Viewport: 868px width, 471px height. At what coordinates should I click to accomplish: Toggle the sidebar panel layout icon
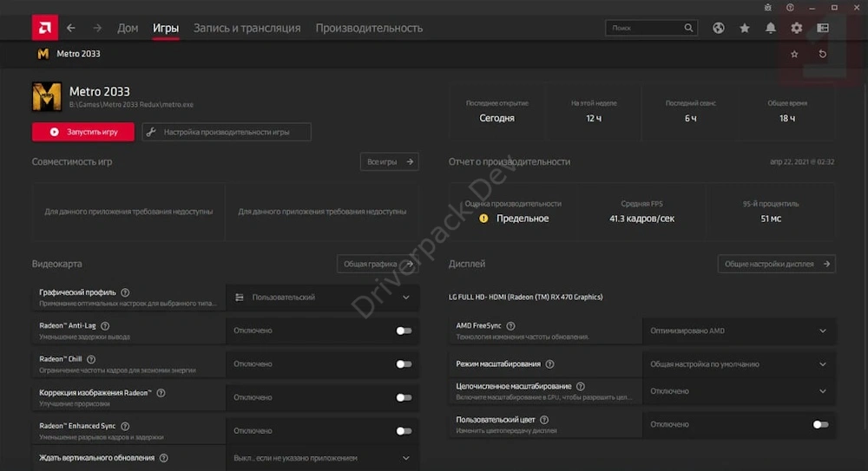[x=823, y=28]
